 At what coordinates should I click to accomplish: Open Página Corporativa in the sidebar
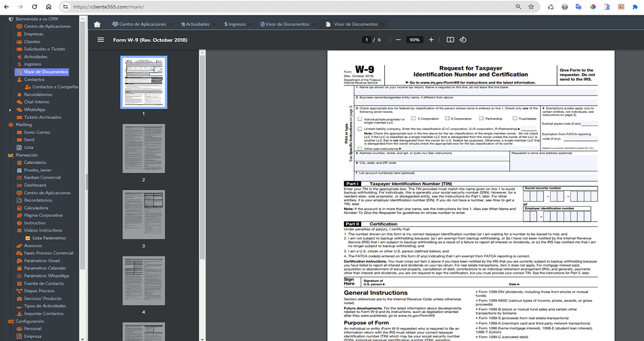tap(43, 215)
